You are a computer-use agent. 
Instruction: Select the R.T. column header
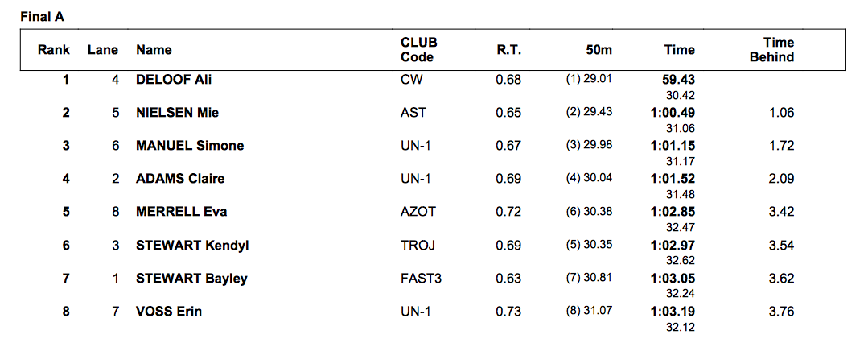(508, 50)
